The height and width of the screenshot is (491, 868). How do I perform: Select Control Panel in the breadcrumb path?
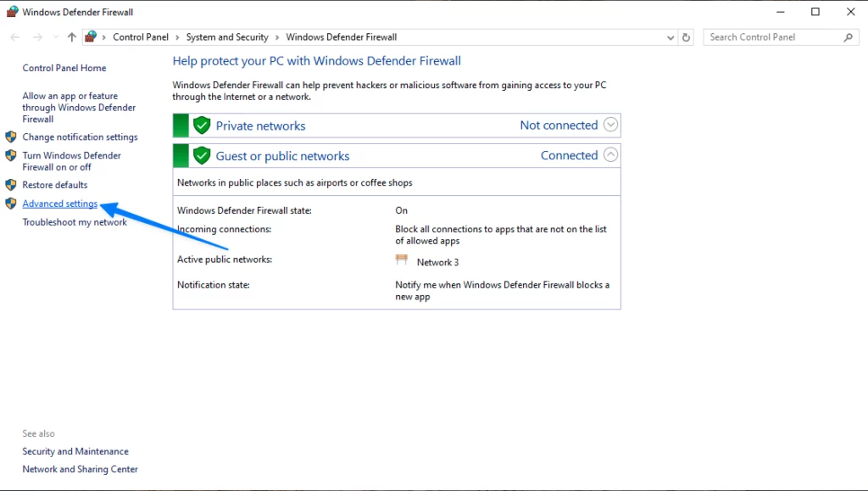tap(141, 36)
